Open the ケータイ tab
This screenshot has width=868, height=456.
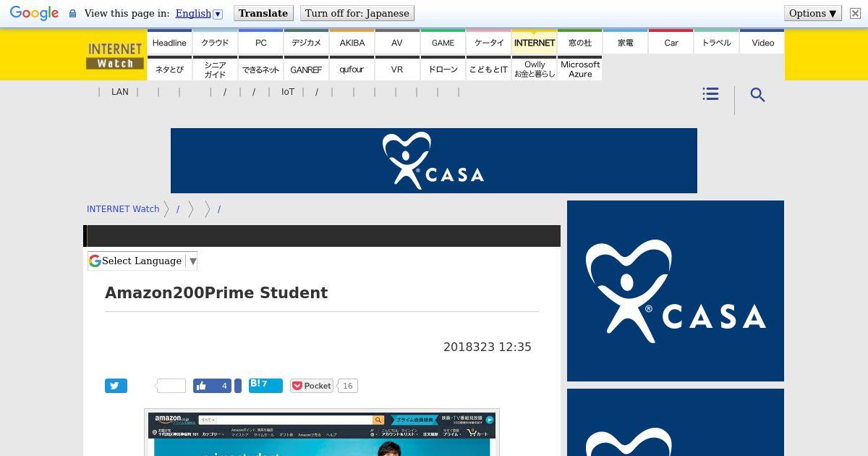488,42
